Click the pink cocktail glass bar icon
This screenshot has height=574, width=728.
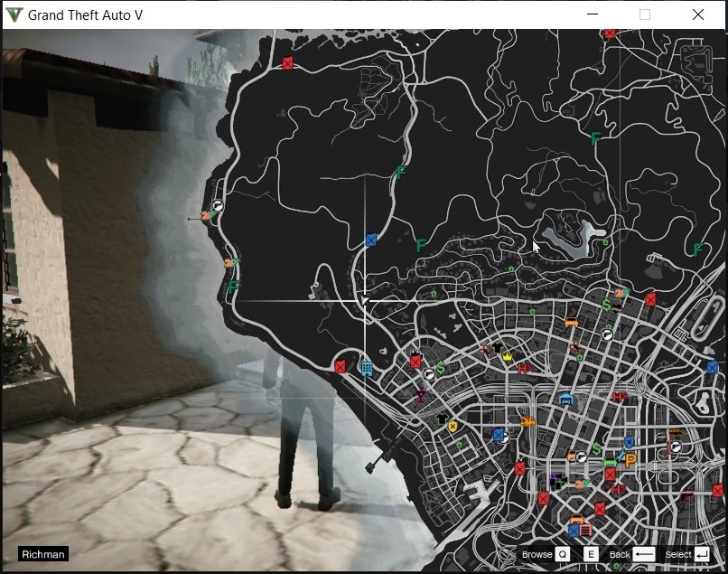point(420,395)
